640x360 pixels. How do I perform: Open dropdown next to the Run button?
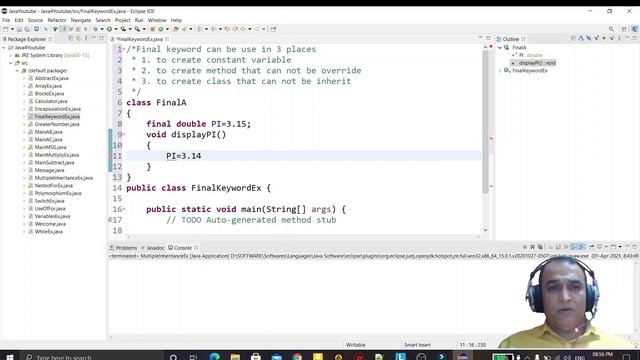pyautogui.click(x=116, y=29)
